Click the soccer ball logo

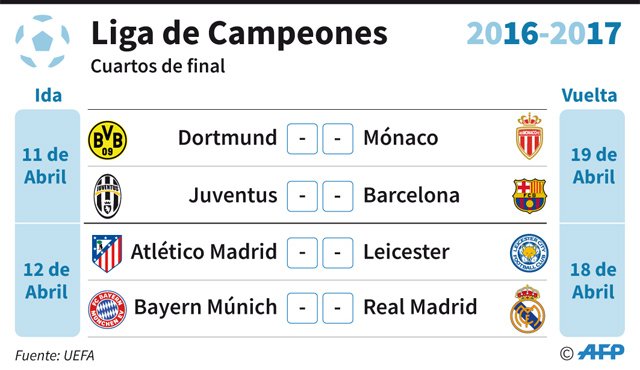42,41
